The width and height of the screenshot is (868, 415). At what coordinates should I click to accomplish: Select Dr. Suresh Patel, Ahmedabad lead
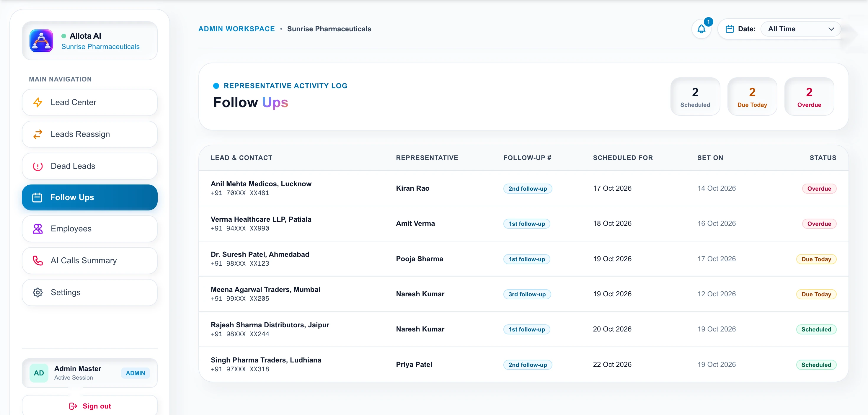[260, 254]
